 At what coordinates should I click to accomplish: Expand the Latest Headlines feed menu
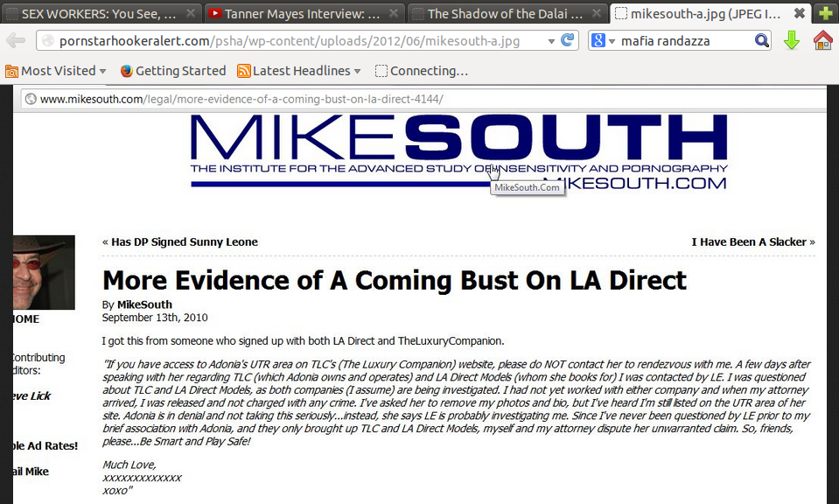pos(358,71)
